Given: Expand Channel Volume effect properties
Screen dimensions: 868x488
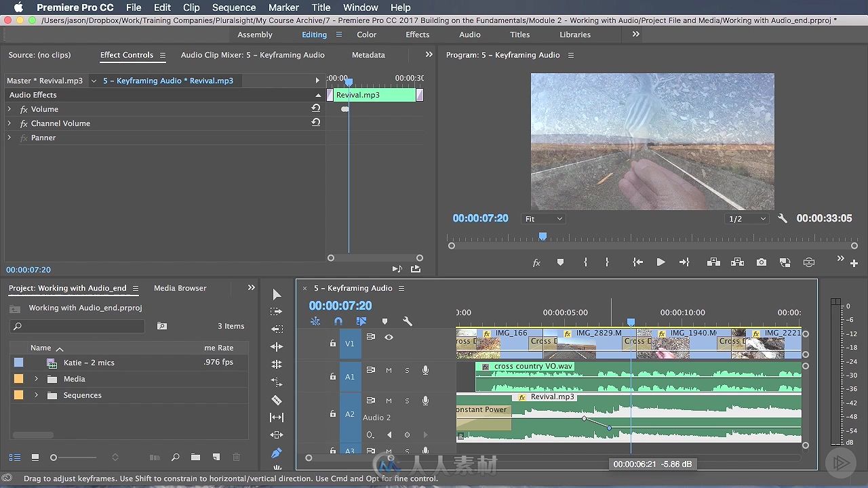Looking at the screenshot, I should point(9,123).
